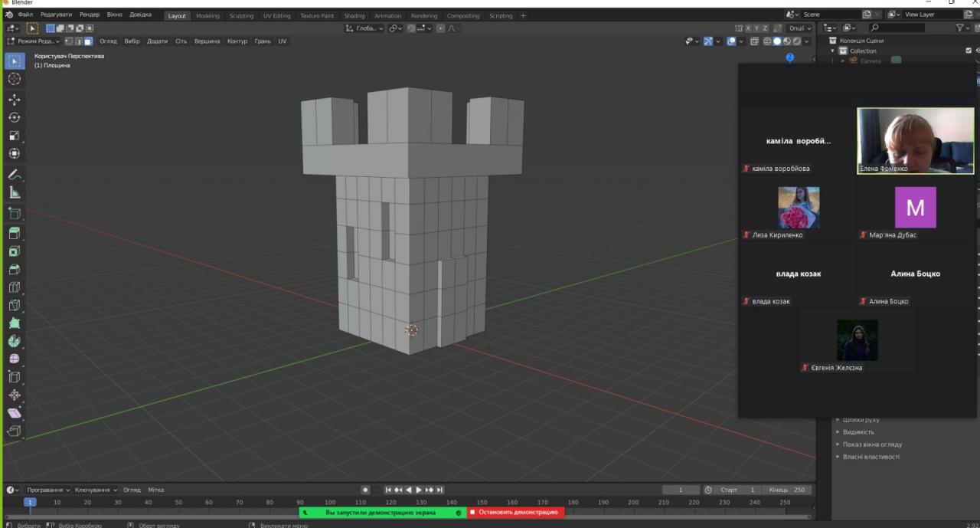Select the Move tool in the left toolbar
The height and width of the screenshot is (528, 980).
(14, 100)
